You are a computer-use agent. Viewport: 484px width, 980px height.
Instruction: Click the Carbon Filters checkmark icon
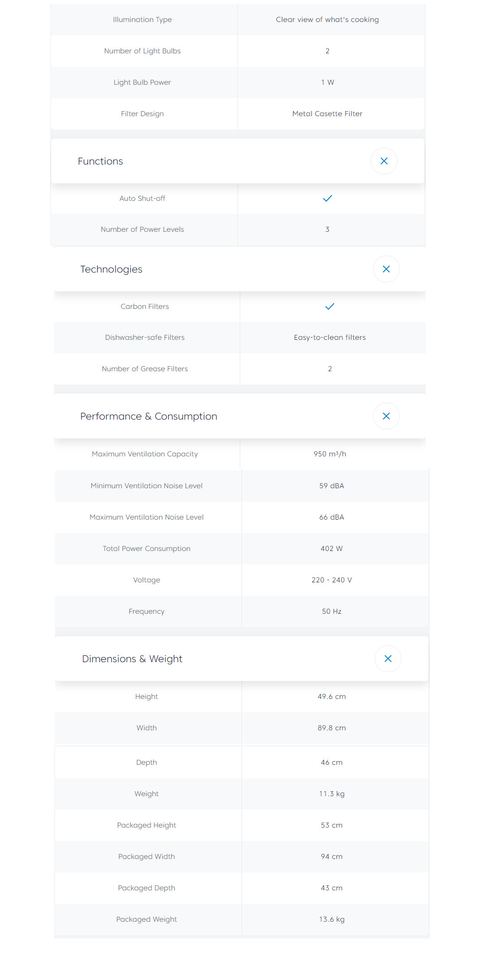coord(329,306)
